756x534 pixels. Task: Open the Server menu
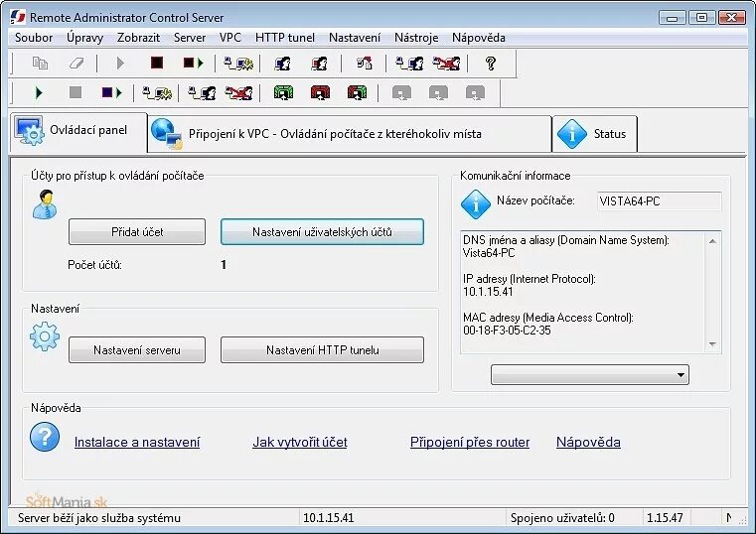pos(190,38)
